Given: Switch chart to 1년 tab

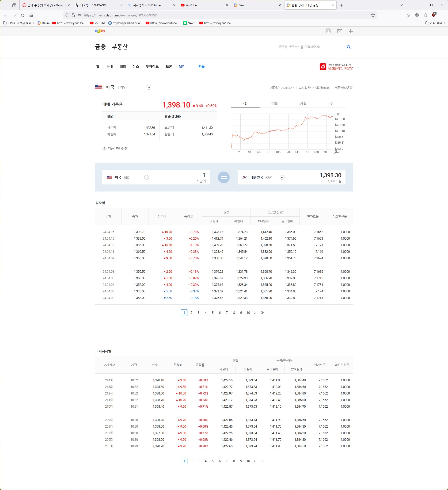Looking at the screenshot, I should point(331,104).
